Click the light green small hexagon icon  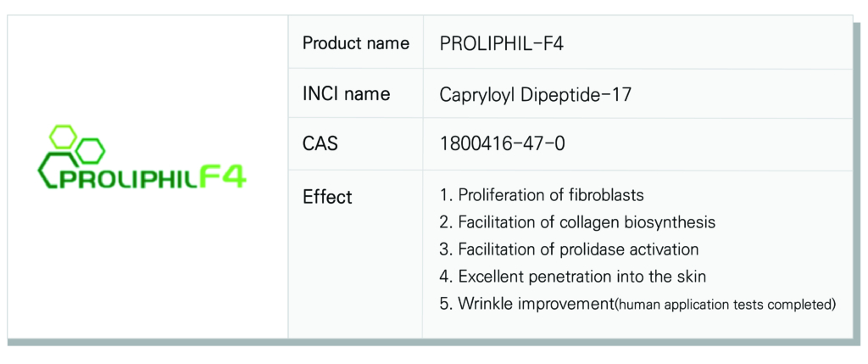click(63, 137)
